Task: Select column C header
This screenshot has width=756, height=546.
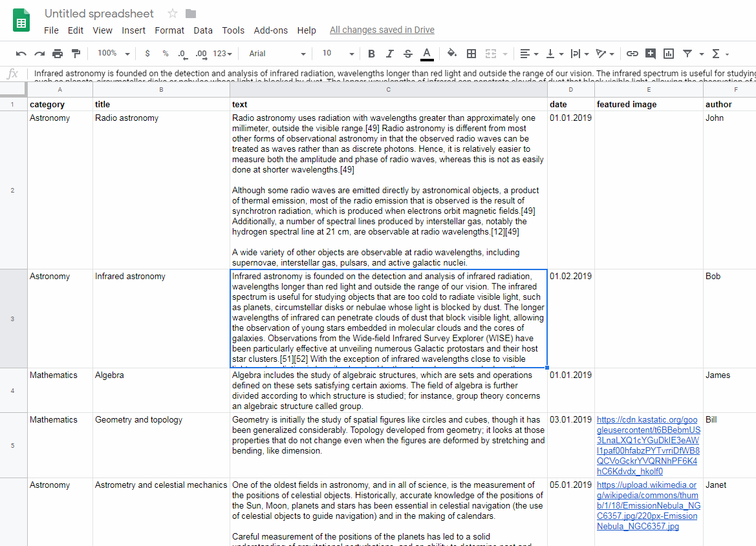Action: (x=389, y=90)
